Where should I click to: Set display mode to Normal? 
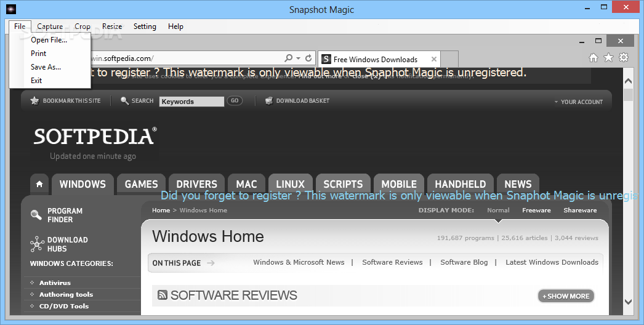pos(498,210)
